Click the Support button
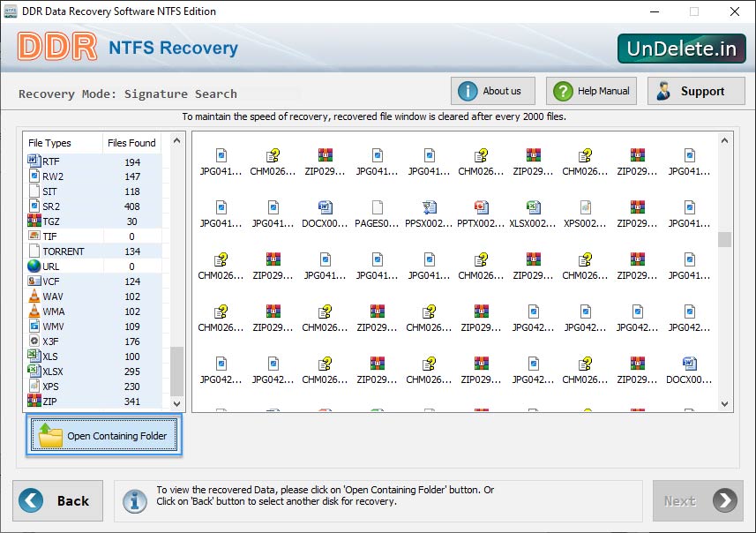 [696, 91]
